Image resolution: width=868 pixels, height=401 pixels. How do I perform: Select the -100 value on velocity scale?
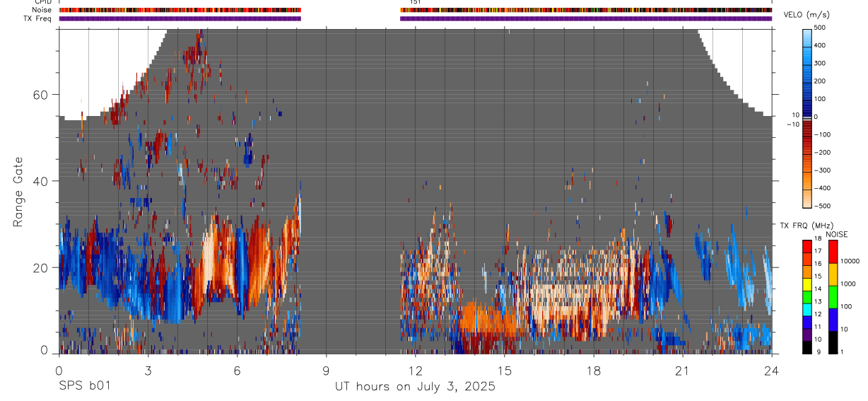click(x=823, y=134)
